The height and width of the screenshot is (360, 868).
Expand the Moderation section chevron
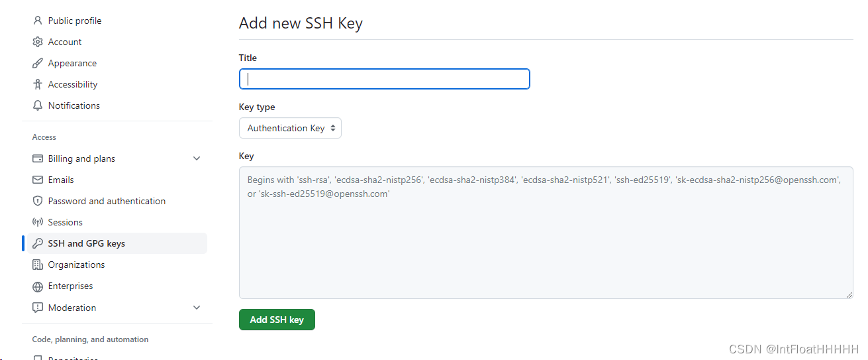196,308
